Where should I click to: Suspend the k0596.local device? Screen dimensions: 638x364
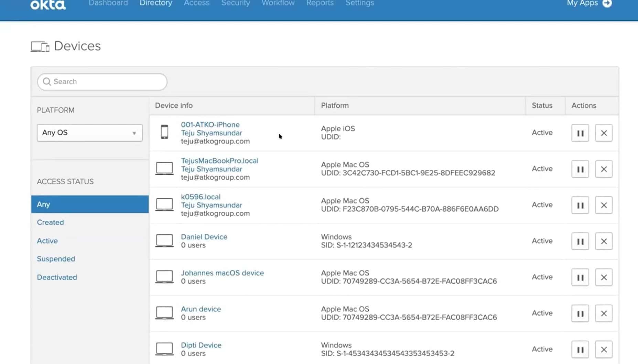(x=580, y=205)
